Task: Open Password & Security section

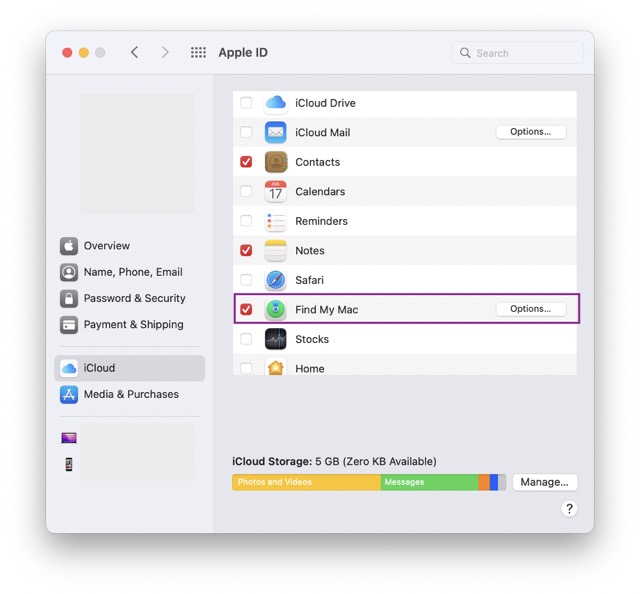Action: (x=129, y=298)
